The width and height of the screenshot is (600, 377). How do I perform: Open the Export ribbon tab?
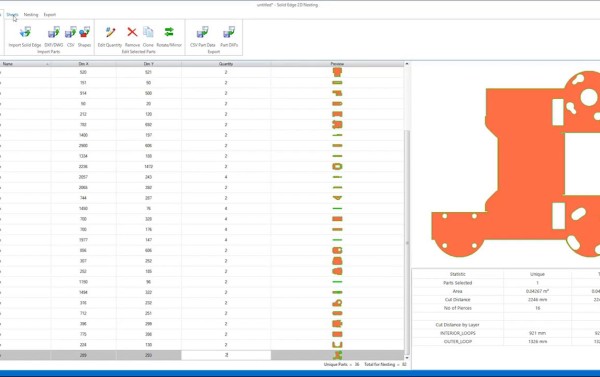[50, 15]
